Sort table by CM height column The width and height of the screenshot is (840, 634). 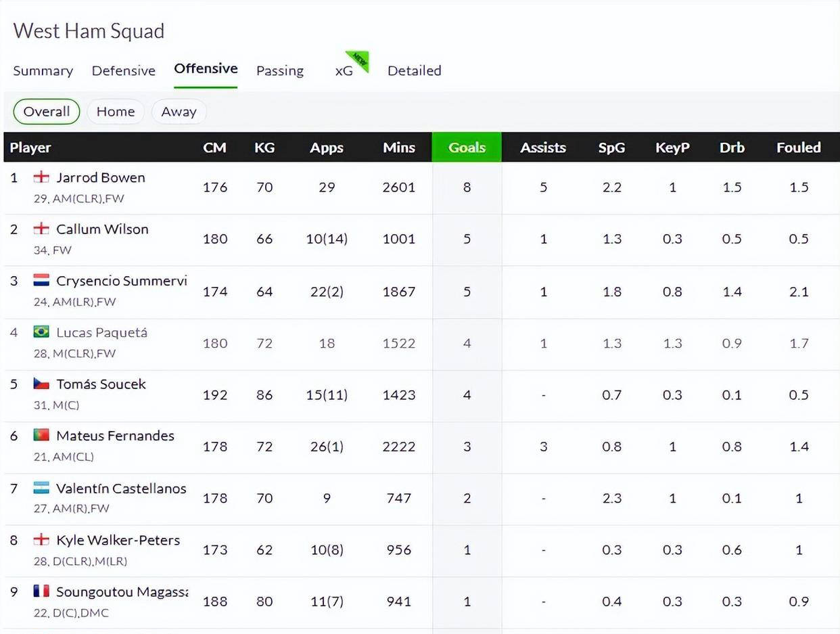pyautogui.click(x=215, y=148)
